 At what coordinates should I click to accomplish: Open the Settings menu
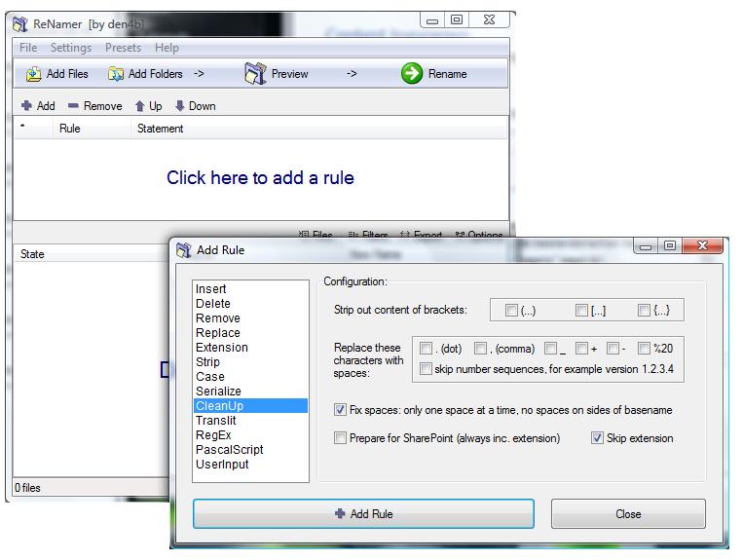pos(71,48)
